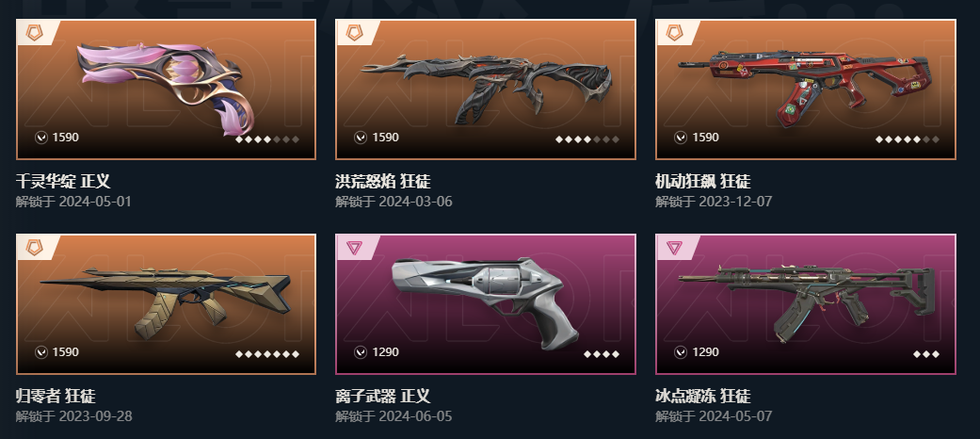This screenshot has height=439, width=980.
Task: Click the pink triangle badge on 离子武器 正义
Action: click(x=354, y=248)
